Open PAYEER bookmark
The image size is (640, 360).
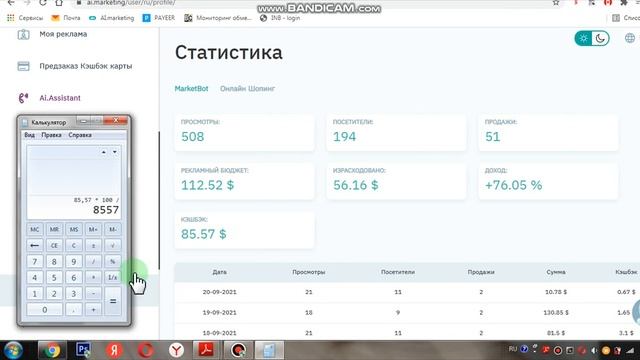point(159,18)
